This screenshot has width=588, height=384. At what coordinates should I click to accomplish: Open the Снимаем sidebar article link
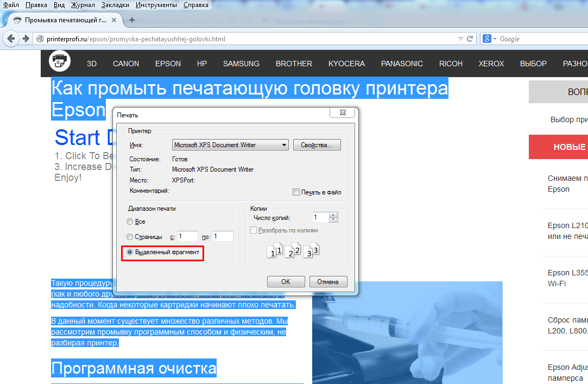[568, 184]
